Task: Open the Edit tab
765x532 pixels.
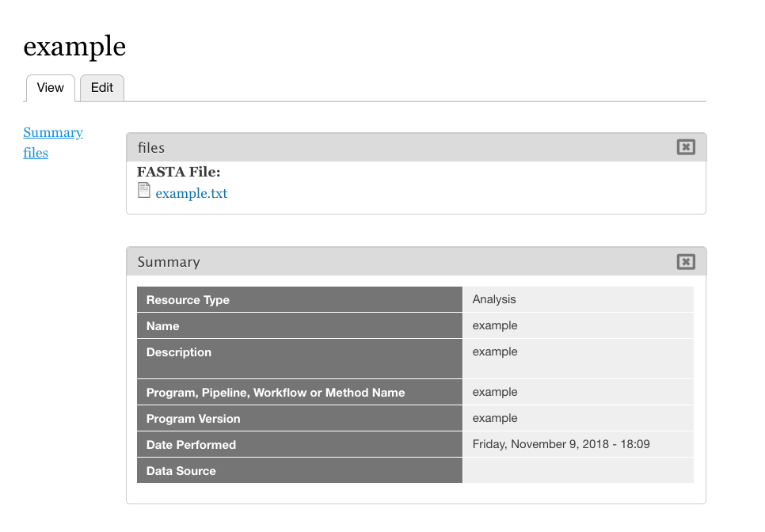Action: point(102,88)
